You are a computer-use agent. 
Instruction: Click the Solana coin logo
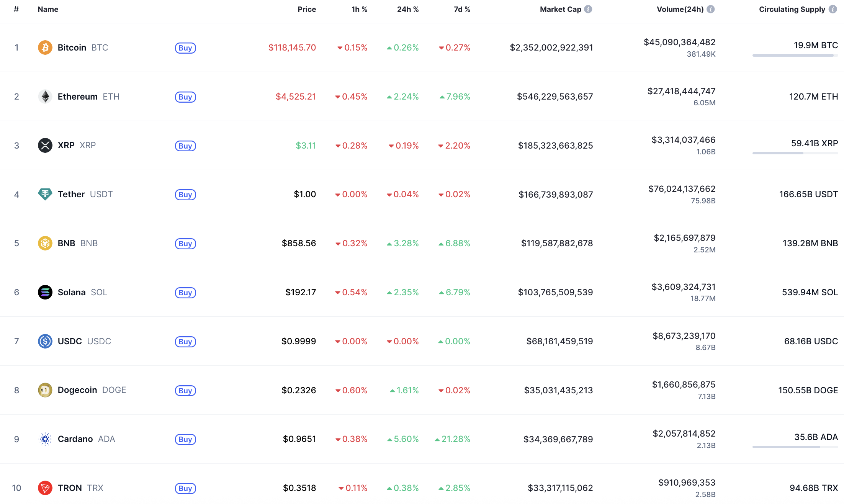[45, 292]
